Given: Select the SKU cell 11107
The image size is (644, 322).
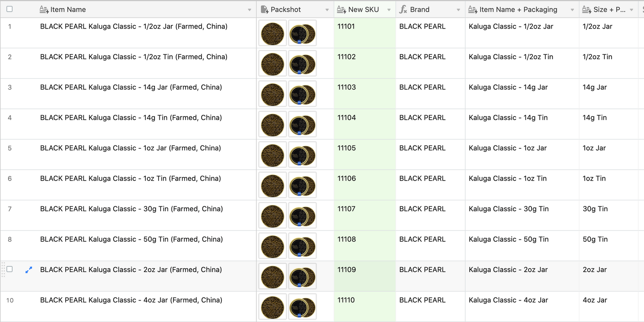Looking at the screenshot, I should (364, 215).
